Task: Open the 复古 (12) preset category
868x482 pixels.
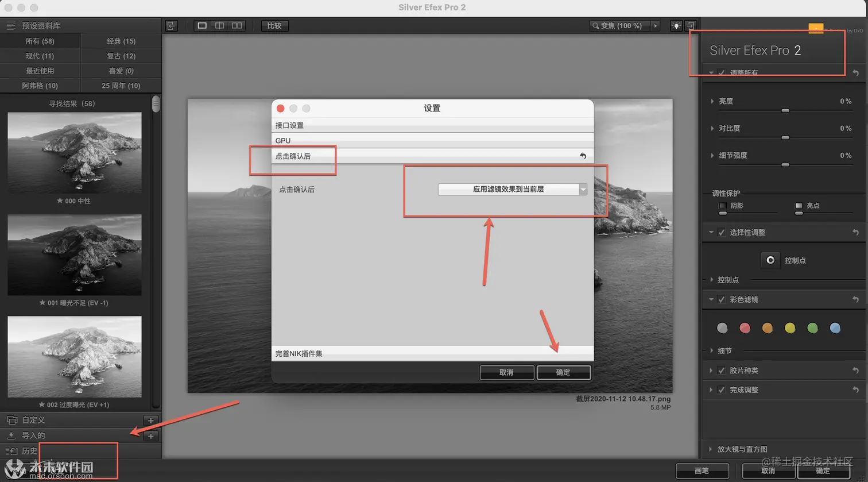Action: 121,56
